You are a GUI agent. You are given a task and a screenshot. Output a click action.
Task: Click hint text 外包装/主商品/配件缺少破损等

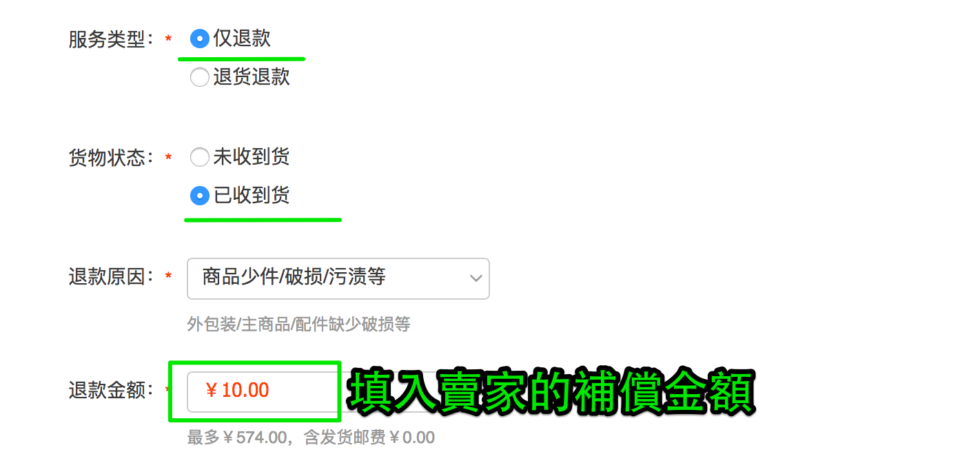point(298,325)
